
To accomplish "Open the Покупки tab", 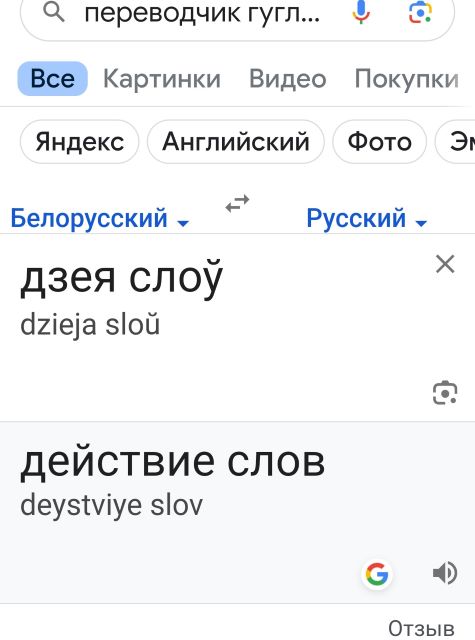I will (407, 79).
